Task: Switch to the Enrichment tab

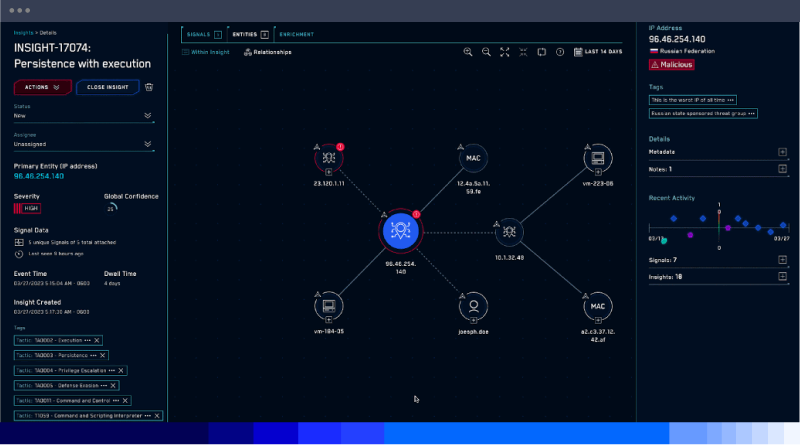Action: coord(296,34)
